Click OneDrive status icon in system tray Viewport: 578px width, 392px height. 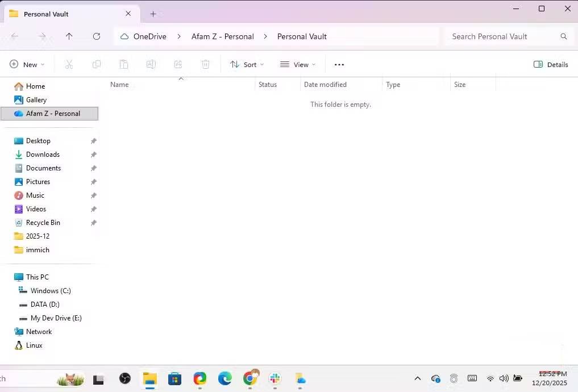[x=435, y=378]
